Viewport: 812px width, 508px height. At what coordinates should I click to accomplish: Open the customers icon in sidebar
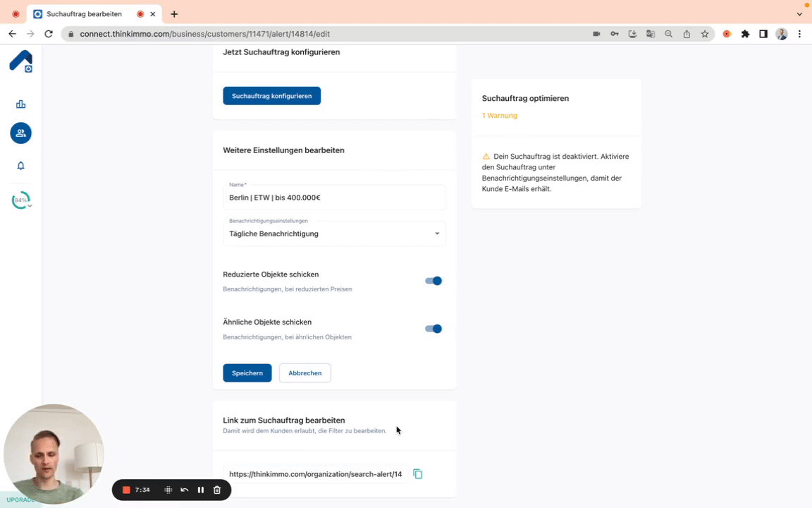pos(20,133)
